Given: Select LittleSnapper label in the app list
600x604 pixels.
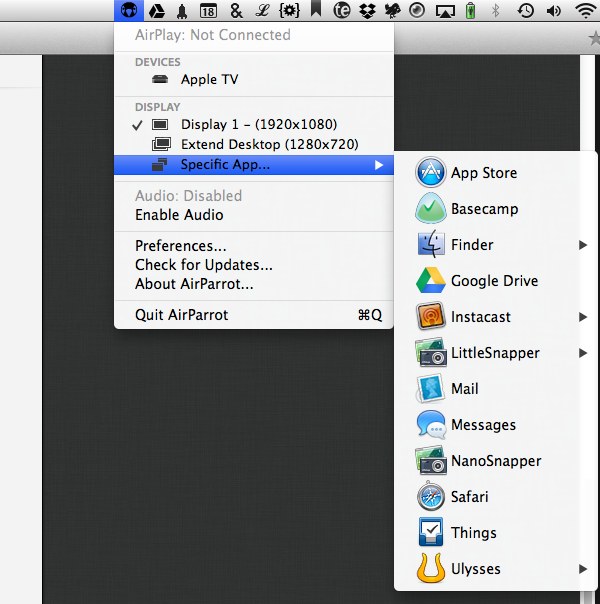Looking at the screenshot, I should (x=495, y=353).
